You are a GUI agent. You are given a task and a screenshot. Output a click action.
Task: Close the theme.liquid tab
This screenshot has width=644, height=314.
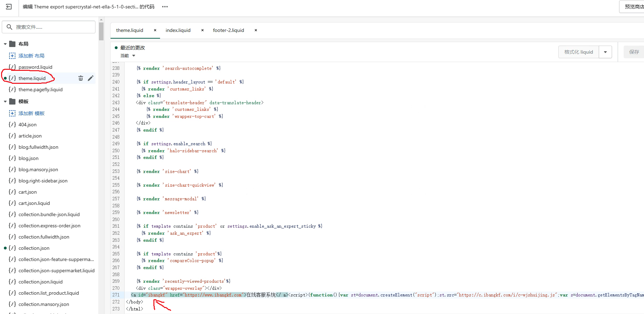pos(155,30)
